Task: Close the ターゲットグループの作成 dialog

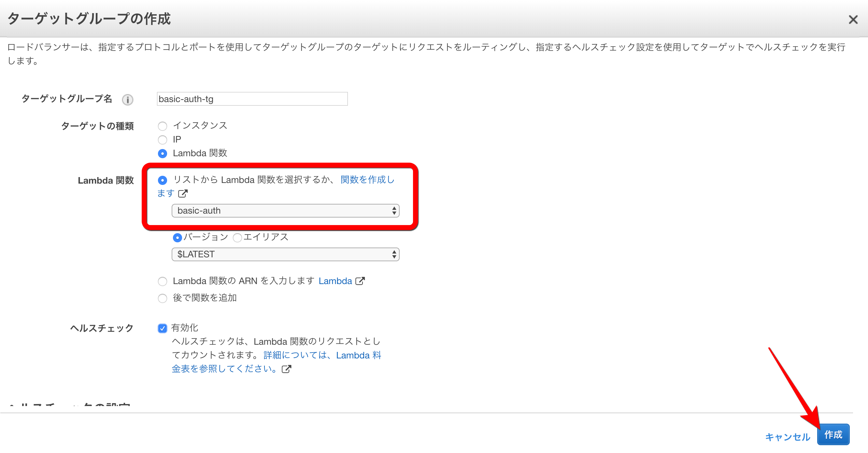Action: coord(853,20)
